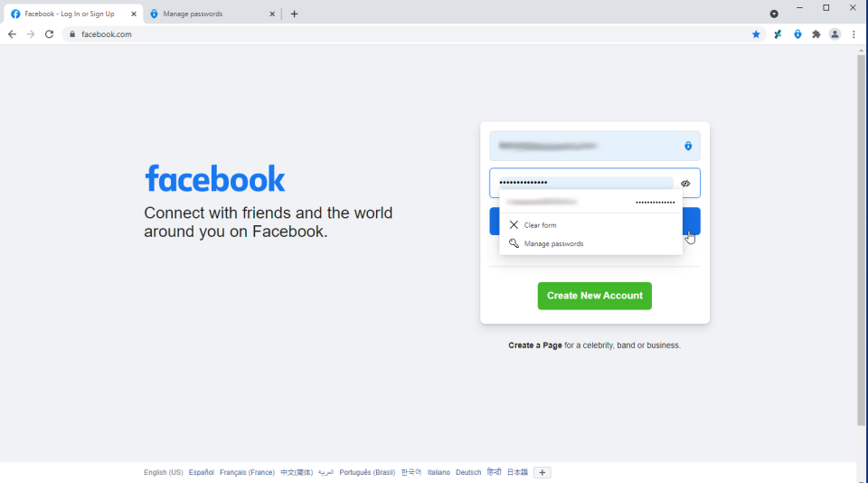Click the X icon beside Clear form
868x483 pixels.
pyautogui.click(x=514, y=225)
